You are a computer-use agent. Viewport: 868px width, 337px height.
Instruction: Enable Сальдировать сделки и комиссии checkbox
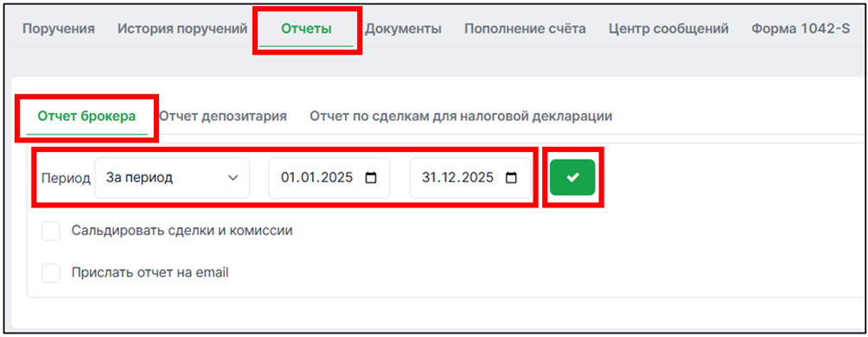point(51,232)
